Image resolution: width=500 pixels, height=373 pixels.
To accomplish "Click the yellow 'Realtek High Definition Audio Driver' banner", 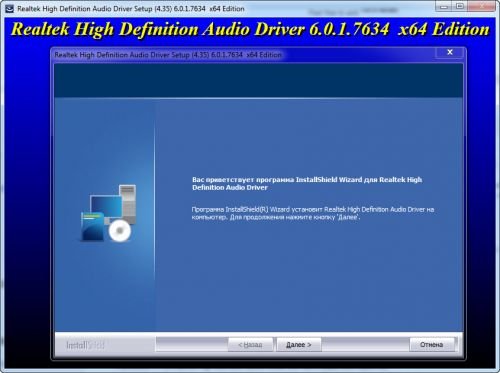I will 250,29.
